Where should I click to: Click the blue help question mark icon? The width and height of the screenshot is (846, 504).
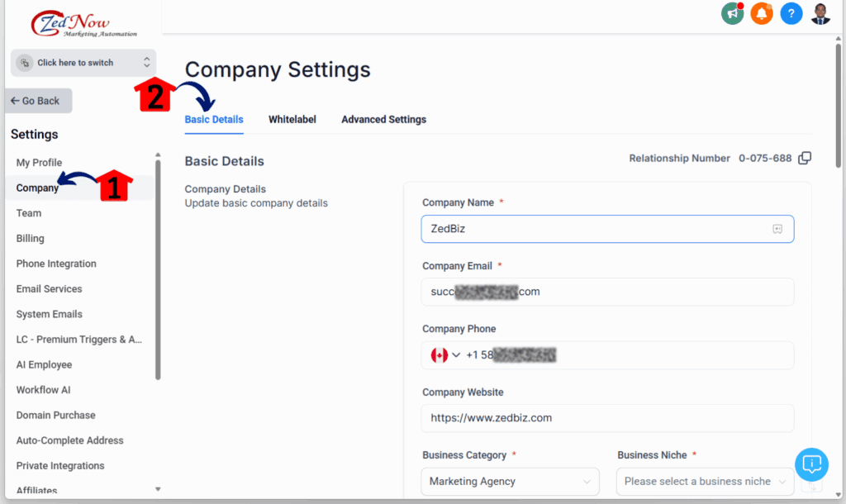coord(791,13)
